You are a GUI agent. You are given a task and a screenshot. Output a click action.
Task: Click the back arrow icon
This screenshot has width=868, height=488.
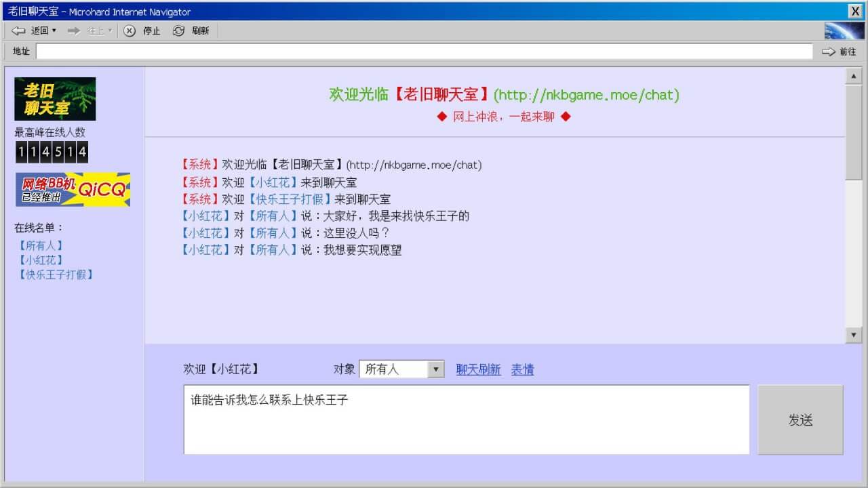18,30
